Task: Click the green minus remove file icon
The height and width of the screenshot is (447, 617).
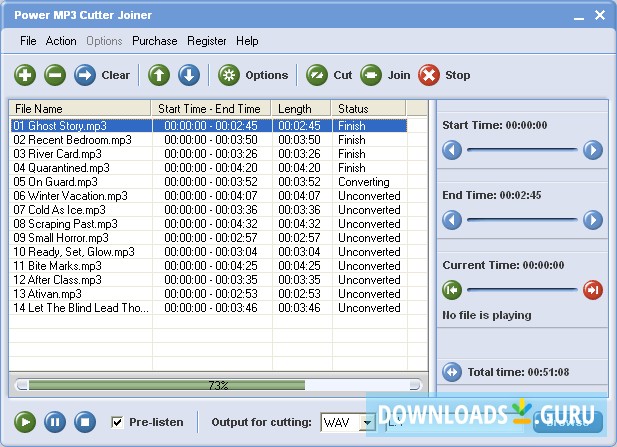Action: (x=55, y=75)
